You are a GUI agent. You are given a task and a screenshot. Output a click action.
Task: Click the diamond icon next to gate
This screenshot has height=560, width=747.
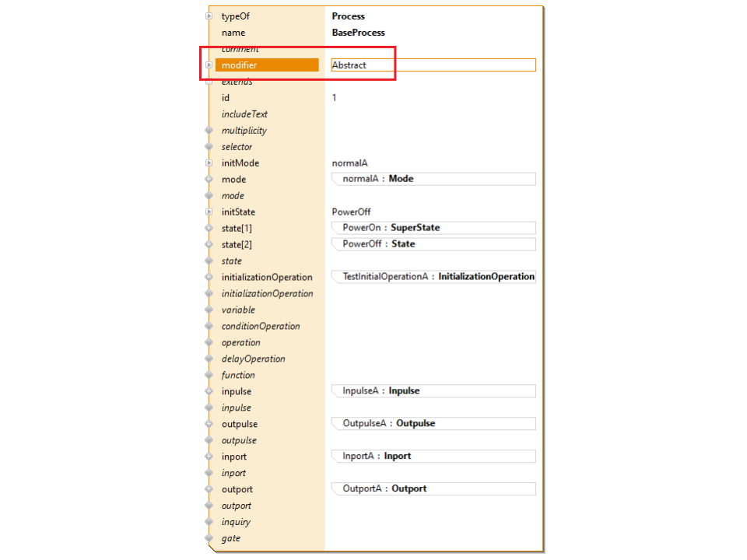[x=209, y=539]
